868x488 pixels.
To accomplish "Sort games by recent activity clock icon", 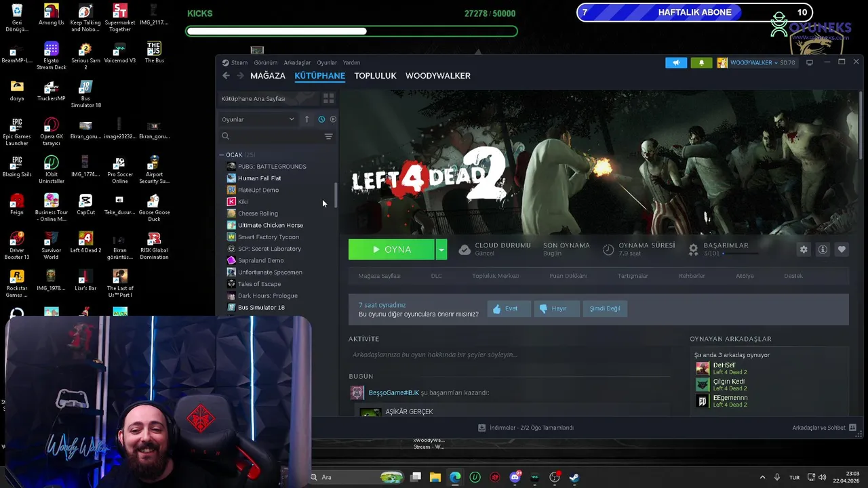I will click(321, 119).
